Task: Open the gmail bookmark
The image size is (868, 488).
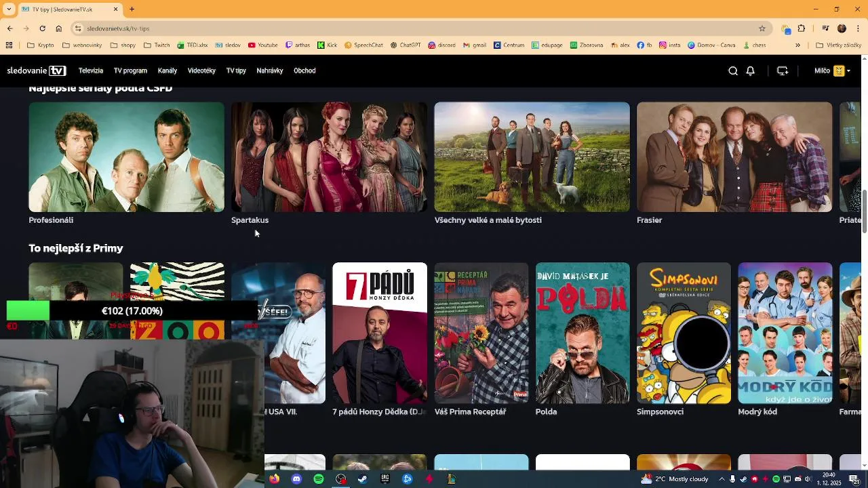Action: [x=475, y=45]
